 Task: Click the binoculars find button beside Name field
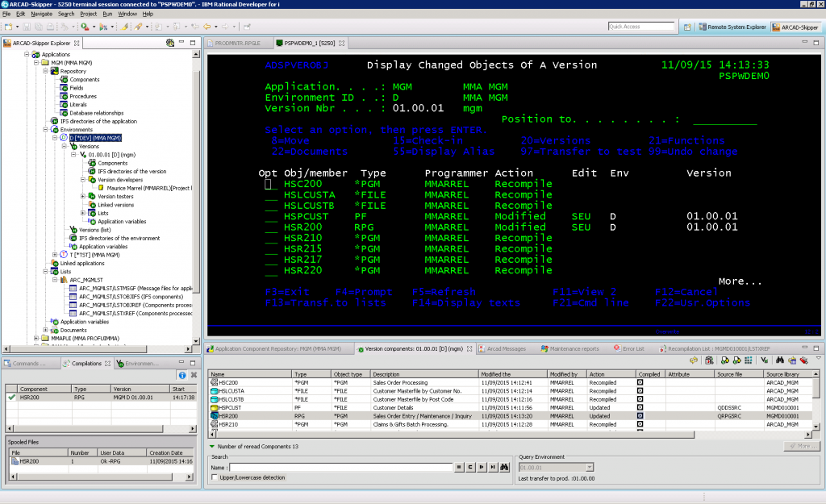click(505, 467)
